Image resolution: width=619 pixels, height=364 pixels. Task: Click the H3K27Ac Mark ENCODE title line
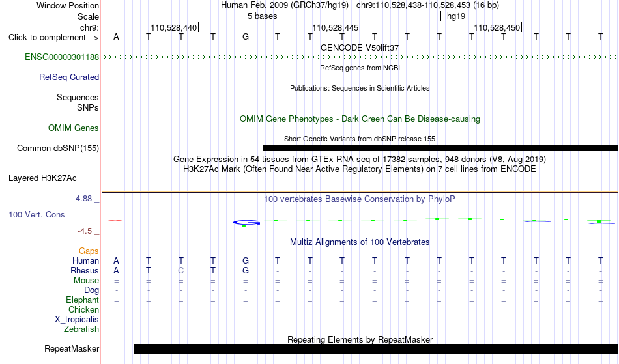click(360, 169)
